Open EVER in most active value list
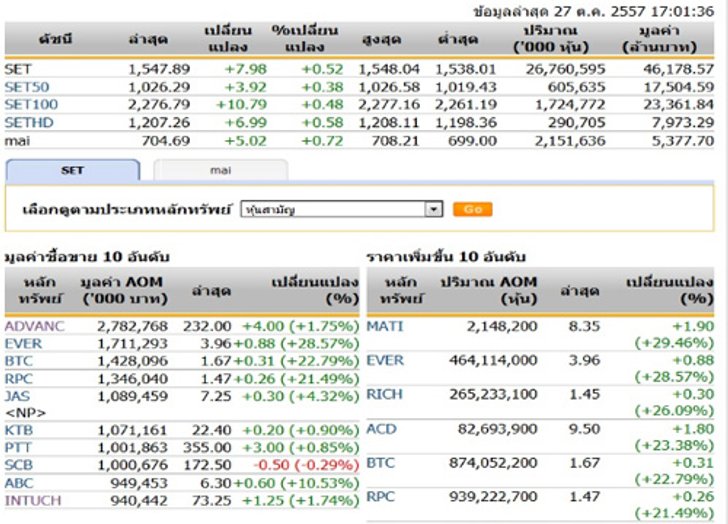The image size is (728, 524). [23, 344]
